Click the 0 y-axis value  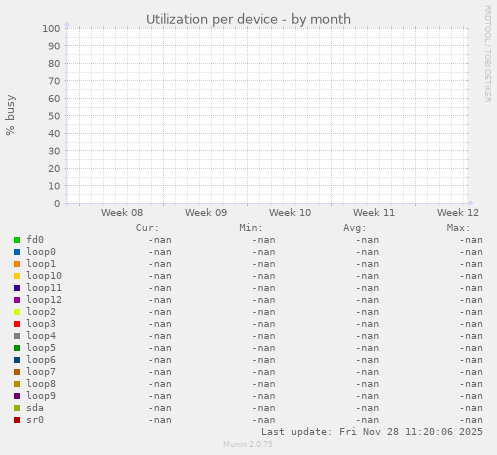coord(57,204)
